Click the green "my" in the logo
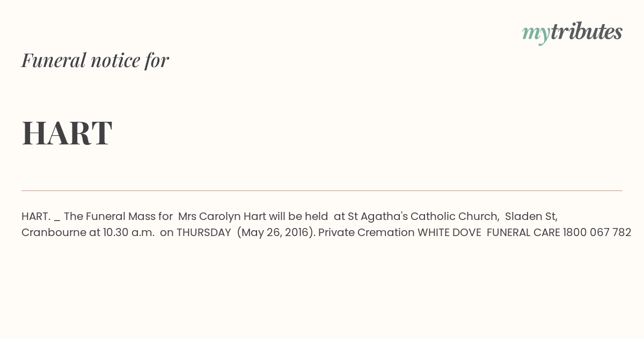This screenshot has width=644, height=338. [536, 33]
